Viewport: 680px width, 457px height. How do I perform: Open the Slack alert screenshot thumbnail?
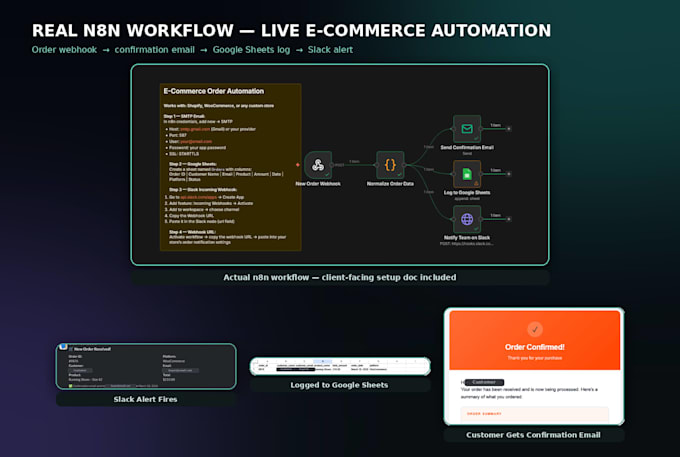(x=146, y=366)
